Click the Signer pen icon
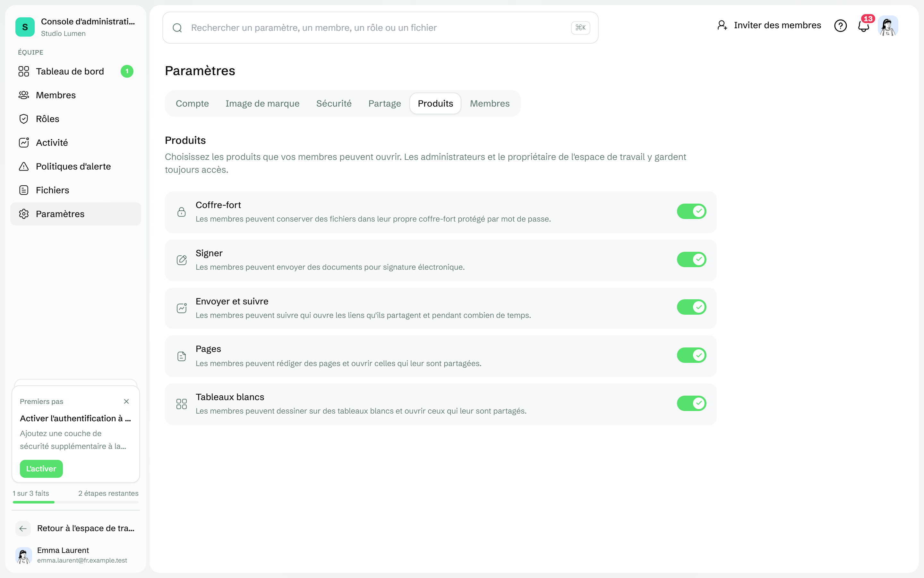This screenshot has height=578, width=924. [x=182, y=260]
